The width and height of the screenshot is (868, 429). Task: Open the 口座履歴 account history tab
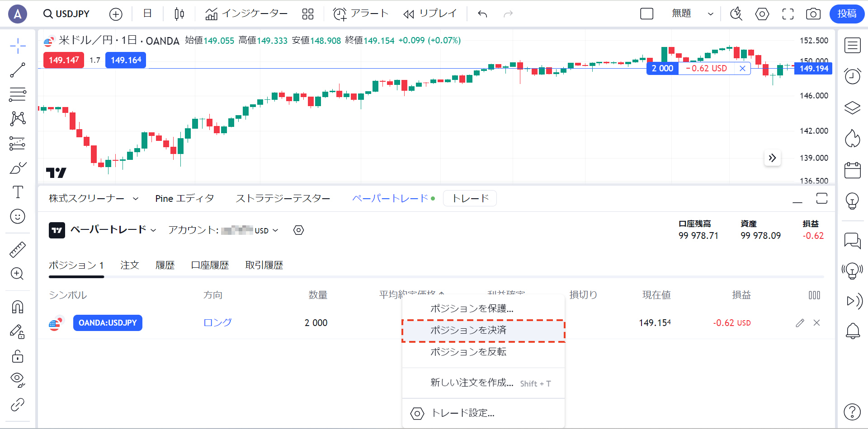click(210, 265)
